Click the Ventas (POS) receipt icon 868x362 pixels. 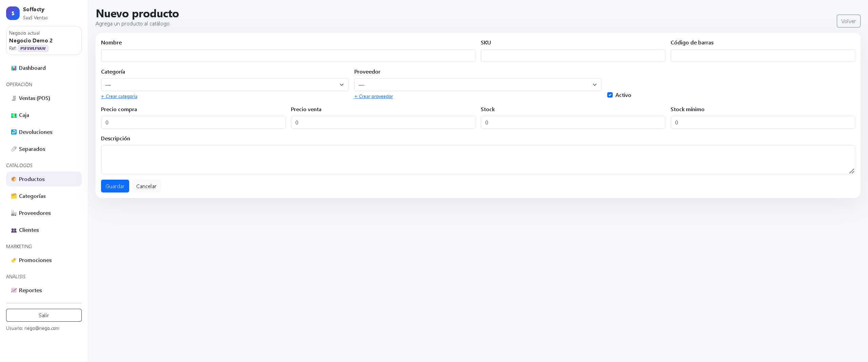[14, 98]
